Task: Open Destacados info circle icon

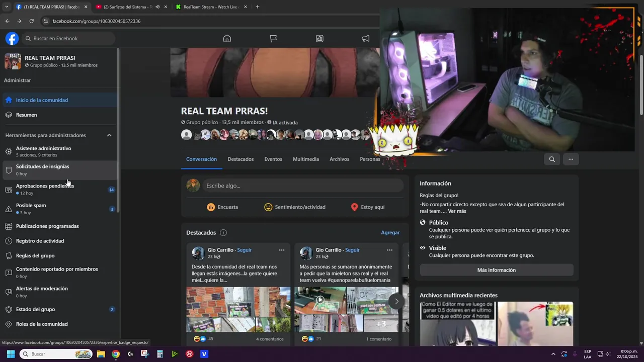Action: click(x=223, y=233)
